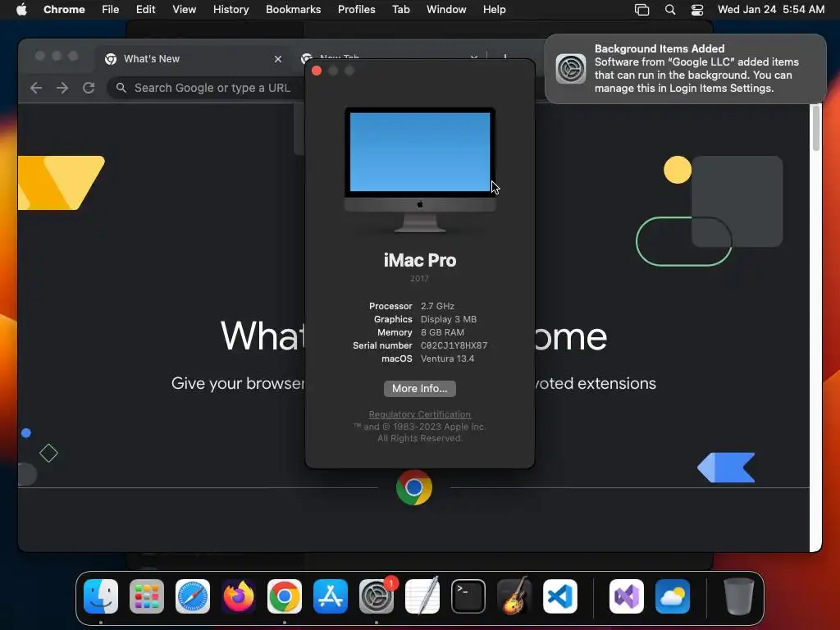The height and width of the screenshot is (630, 840).
Task: Open the Profiles menu
Action: 356,10
